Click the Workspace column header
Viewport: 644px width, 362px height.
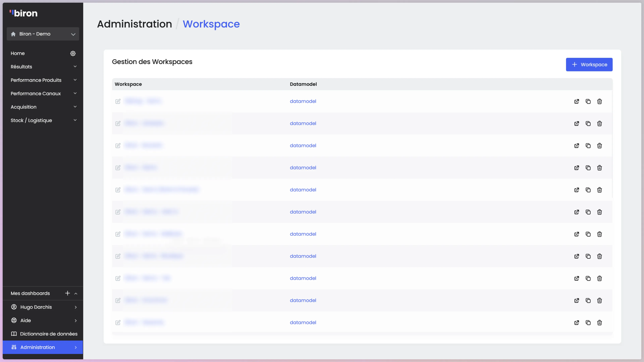(x=128, y=84)
